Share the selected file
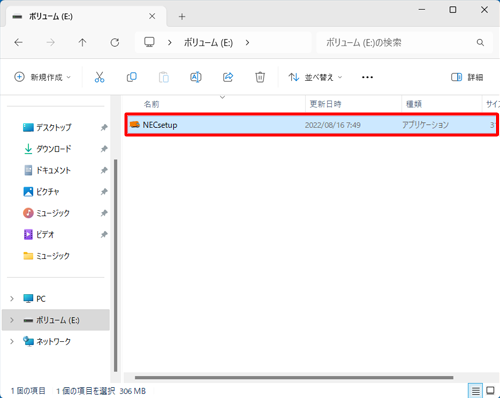 click(228, 77)
